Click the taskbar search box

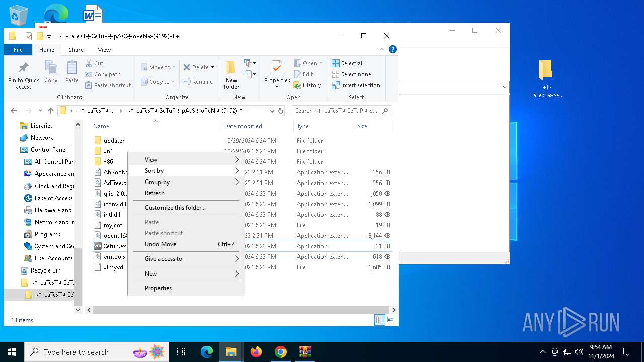(x=97, y=352)
